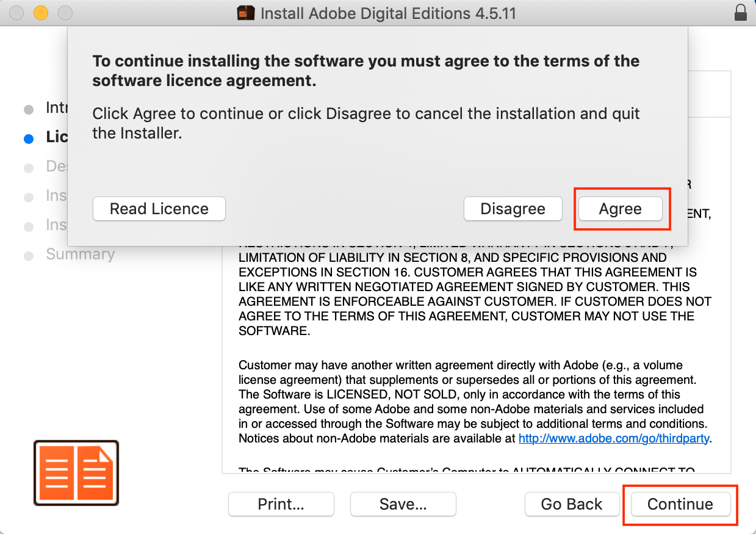Click the blue bullet of the Licence step
This screenshot has width=756, height=534.
pos(29,139)
